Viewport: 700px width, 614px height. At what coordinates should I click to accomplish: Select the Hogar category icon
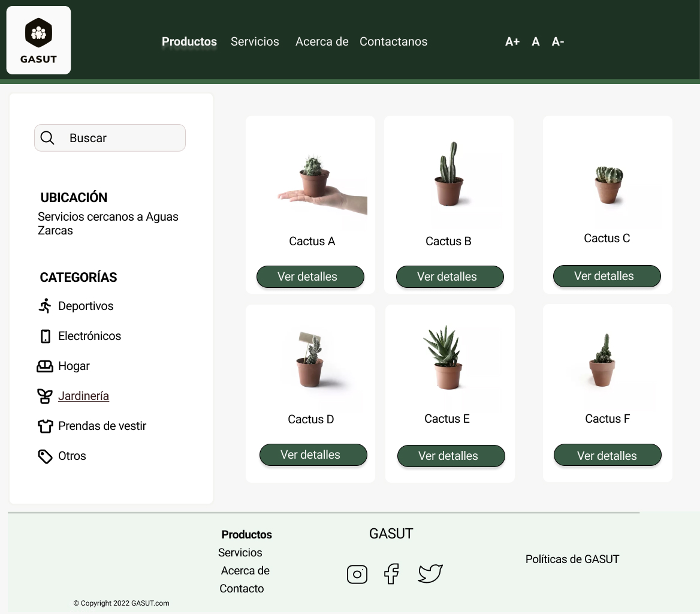coord(44,366)
